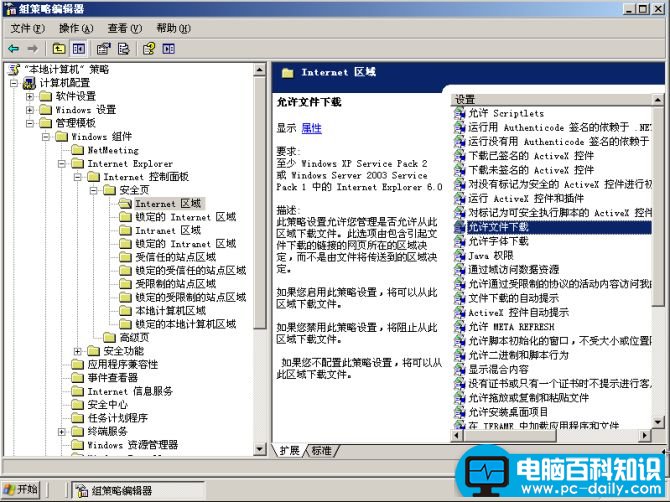Switch to the 扩展 tab

[x=289, y=450]
